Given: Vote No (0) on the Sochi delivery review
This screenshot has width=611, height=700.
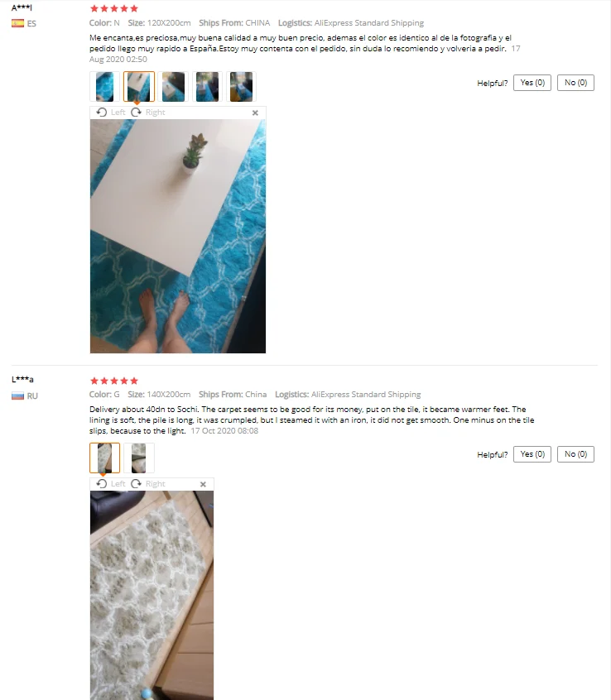Looking at the screenshot, I should (575, 454).
